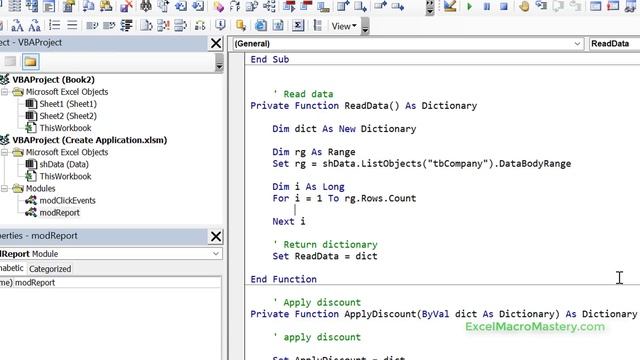Click the Step Into debug icon
Image resolution: width=640 pixels, height=360 pixels.
pos(541,6)
